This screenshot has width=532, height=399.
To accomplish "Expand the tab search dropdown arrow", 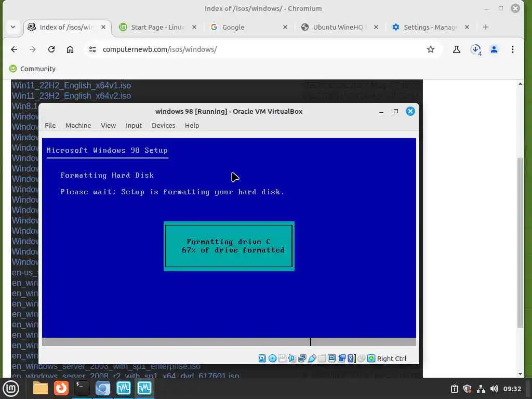I will point(13,27).
